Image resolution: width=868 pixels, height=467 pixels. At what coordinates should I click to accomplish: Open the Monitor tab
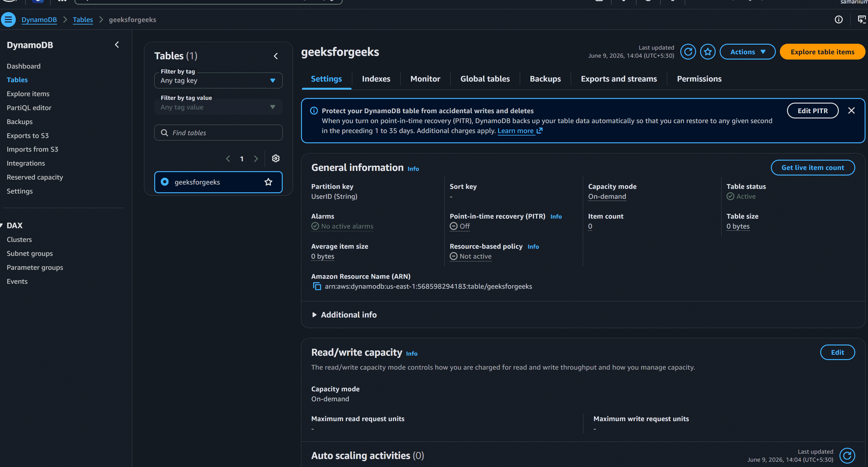click(x=425, y=79)
